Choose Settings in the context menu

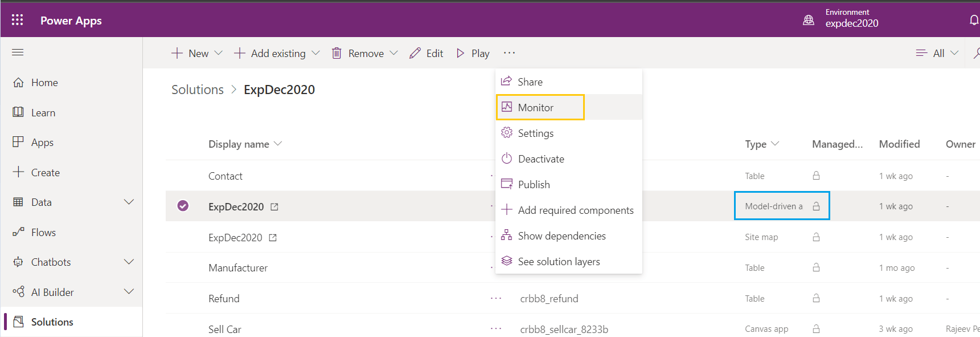point(569,133)
